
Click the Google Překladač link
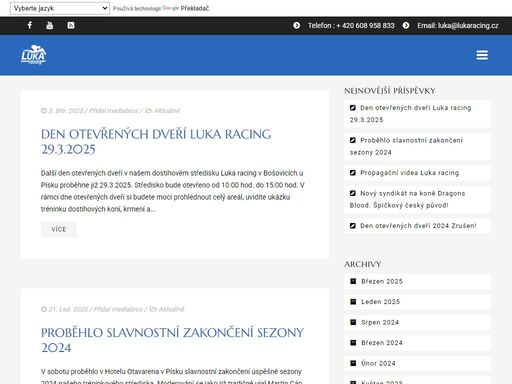point(187,8)
